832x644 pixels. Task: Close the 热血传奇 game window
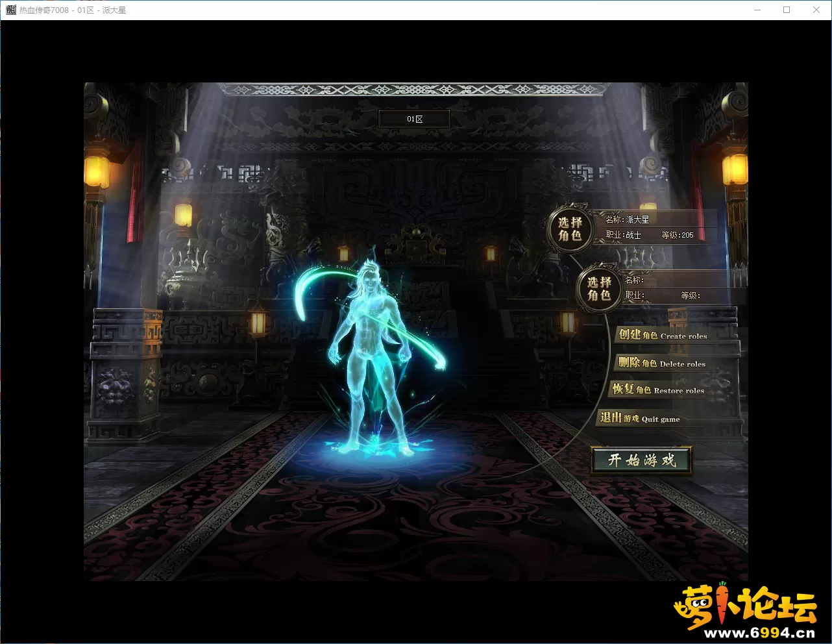pyautogui.click(x=816, y=10)
